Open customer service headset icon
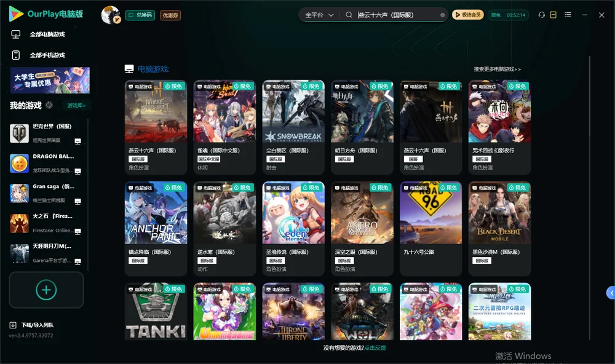This screenshot has width=615, height=364. pos(541,15)
